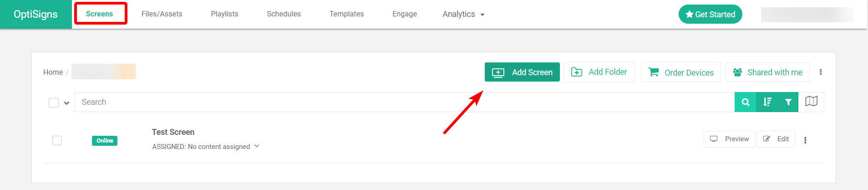Click the Add Screen button
This screenshot has width=868, height=190.
[522, 72]
